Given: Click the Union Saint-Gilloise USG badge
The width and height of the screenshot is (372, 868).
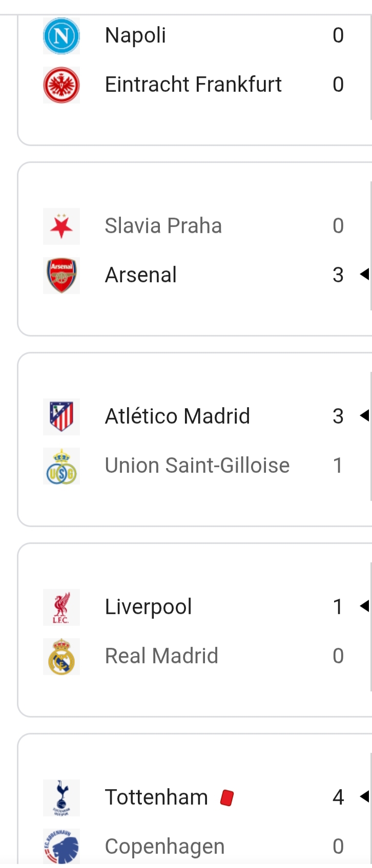Looking at the screenshot, I should click(x=61, y=466).
